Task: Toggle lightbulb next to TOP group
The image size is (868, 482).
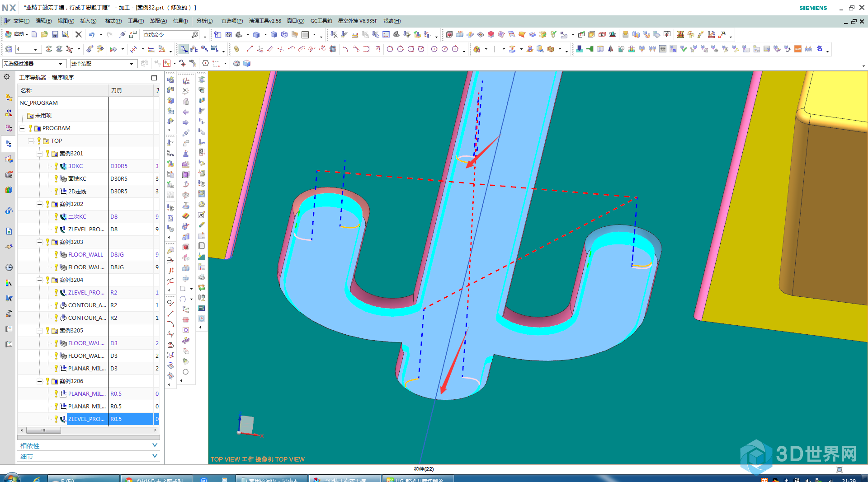Action: pyautogui.click(x=39, y=140)
